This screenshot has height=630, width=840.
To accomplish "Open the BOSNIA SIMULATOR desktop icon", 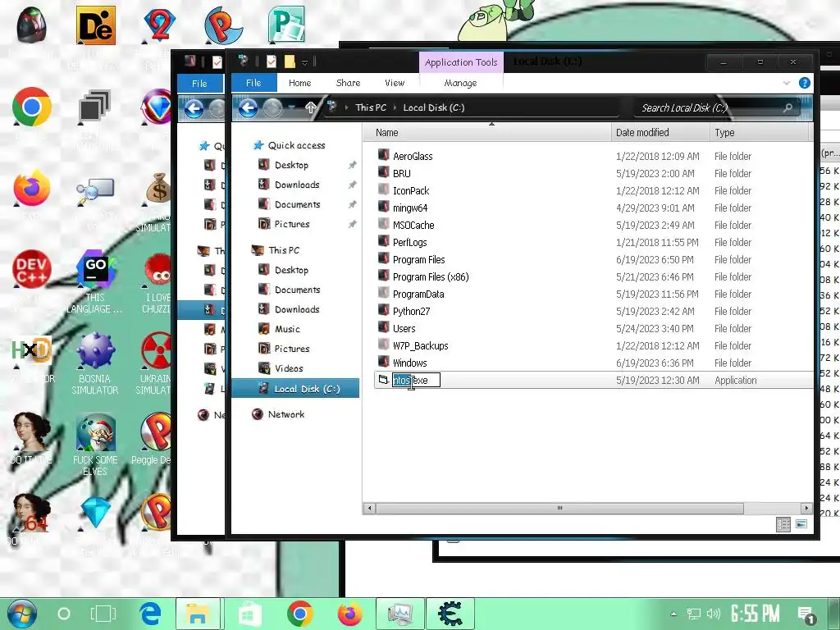I will (x=95, y=350).
